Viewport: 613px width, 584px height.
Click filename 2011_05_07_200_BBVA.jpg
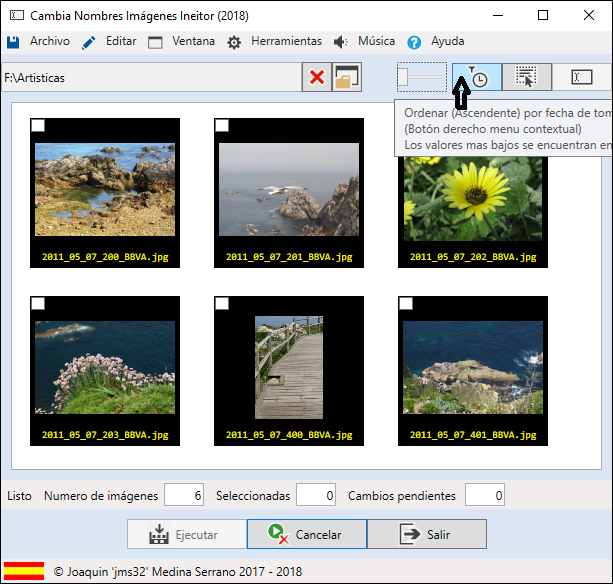pyautogui.click(x=105, y=257)
